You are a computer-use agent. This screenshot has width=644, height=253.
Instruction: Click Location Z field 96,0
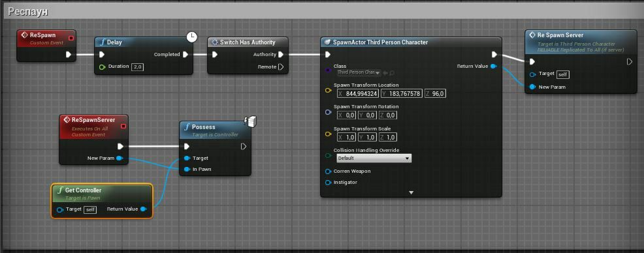pyautogui.click(x=435, y=94)
